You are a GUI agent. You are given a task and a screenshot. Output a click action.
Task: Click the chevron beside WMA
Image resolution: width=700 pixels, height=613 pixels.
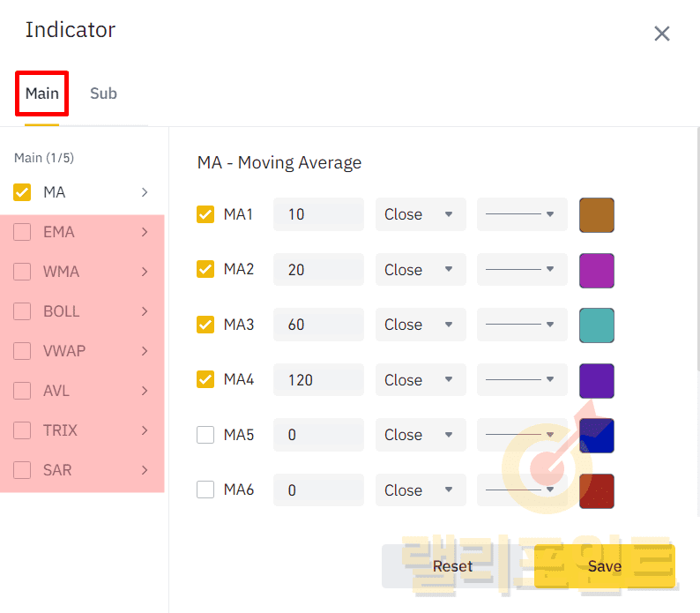[145, 272]
